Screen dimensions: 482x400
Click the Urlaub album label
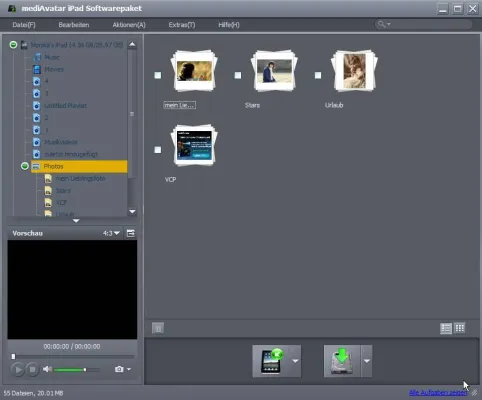pyautogui.click(x=334, y=105)
